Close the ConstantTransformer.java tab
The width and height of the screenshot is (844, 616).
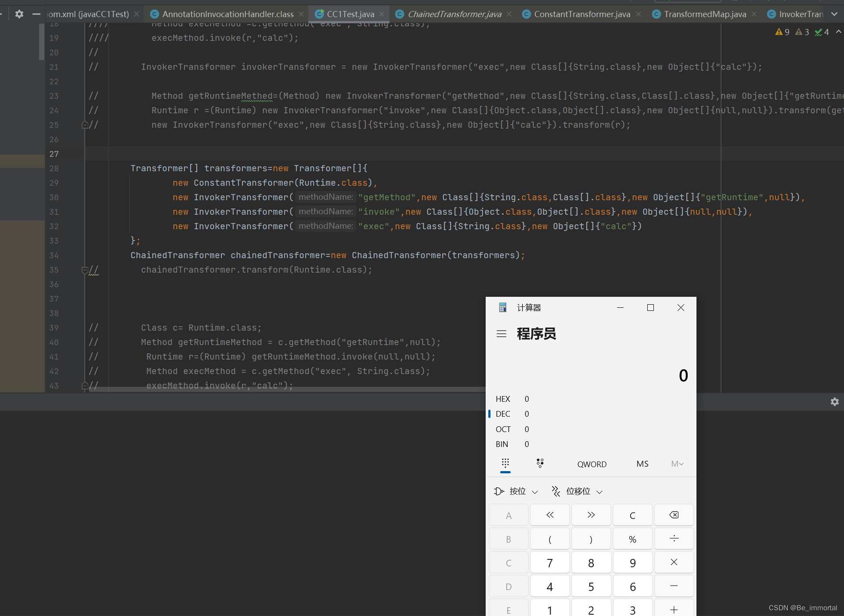click(638, 14)
